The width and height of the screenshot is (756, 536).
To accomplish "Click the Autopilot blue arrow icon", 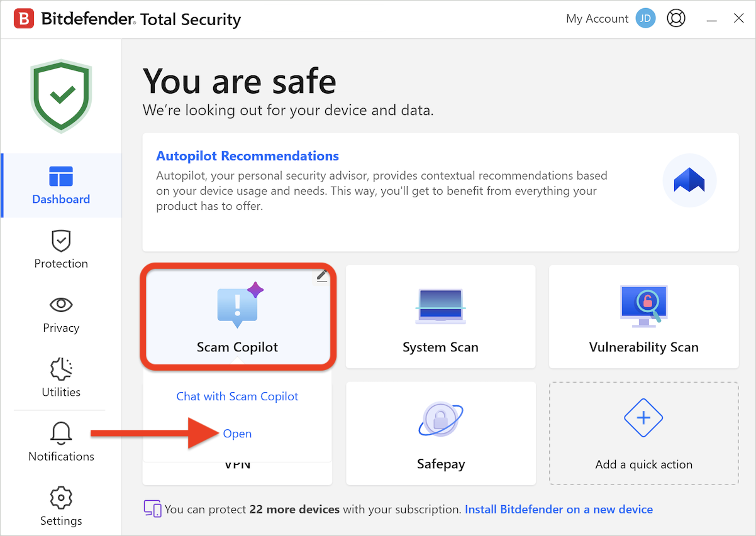I will [689, 181].
